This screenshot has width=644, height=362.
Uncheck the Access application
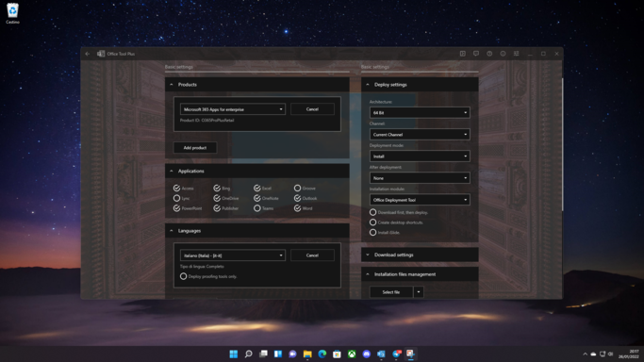(x=176, y=188)
